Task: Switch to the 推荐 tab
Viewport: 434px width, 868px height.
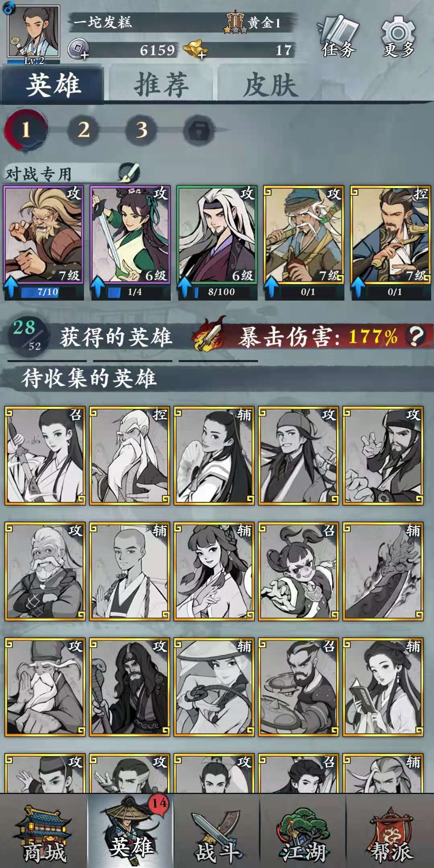Action: (x=161, y=85)
